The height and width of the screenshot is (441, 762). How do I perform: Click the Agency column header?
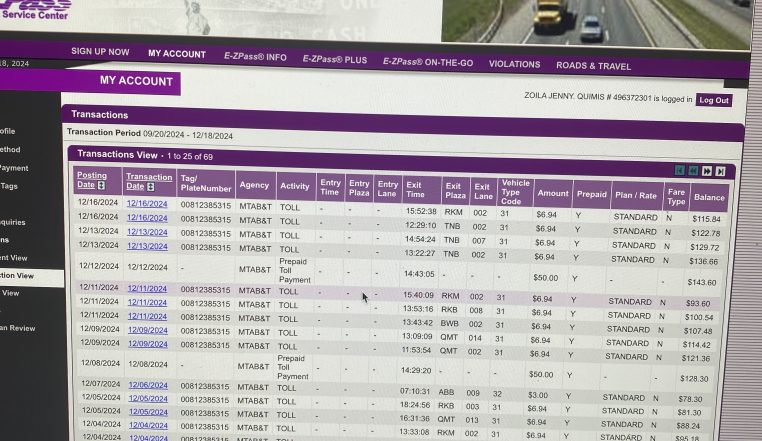pyautogui.click(x=254, y=185)
